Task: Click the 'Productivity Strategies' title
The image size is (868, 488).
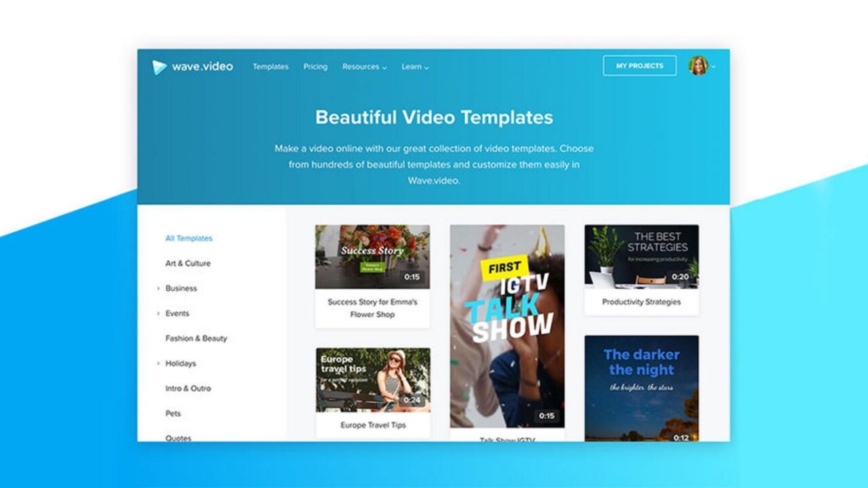Action: point(642,302)
